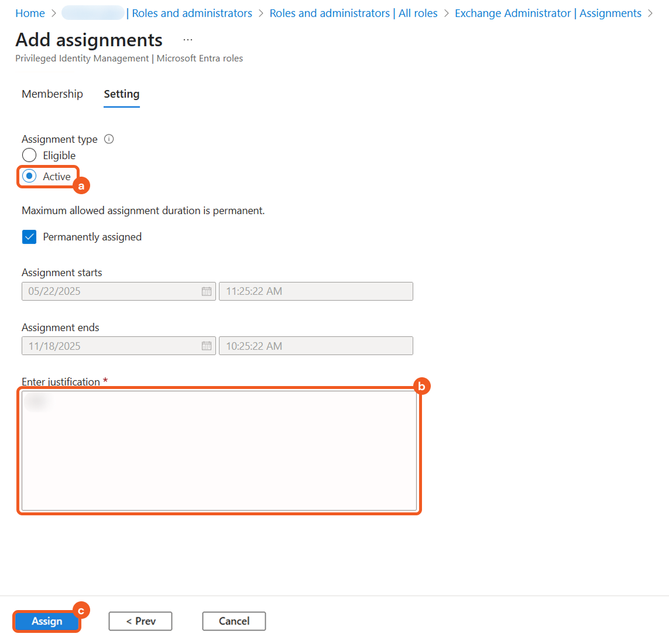Click the Assignment starts date field

[x=111, y=291]
